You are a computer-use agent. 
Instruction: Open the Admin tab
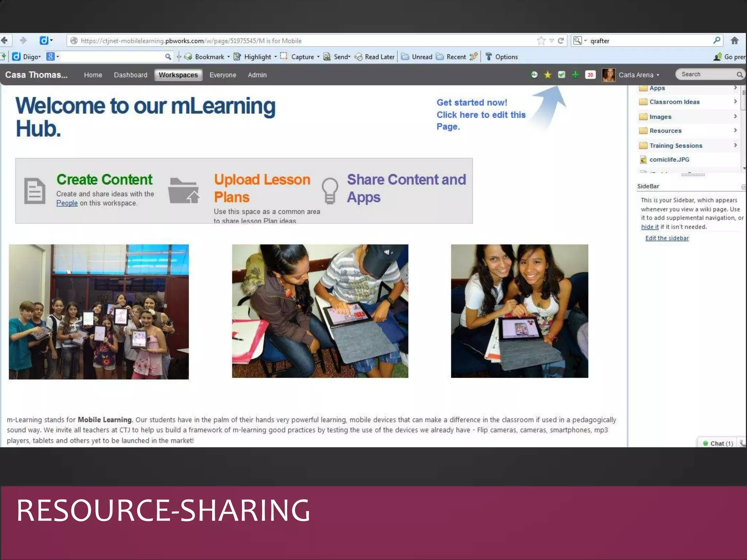tap(257, 75)
